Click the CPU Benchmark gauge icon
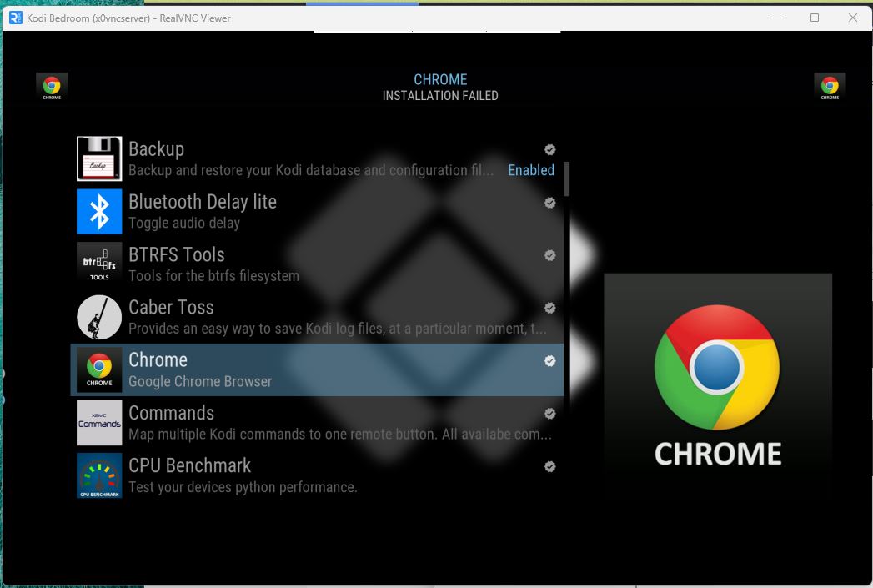 (x=99, y=475)
